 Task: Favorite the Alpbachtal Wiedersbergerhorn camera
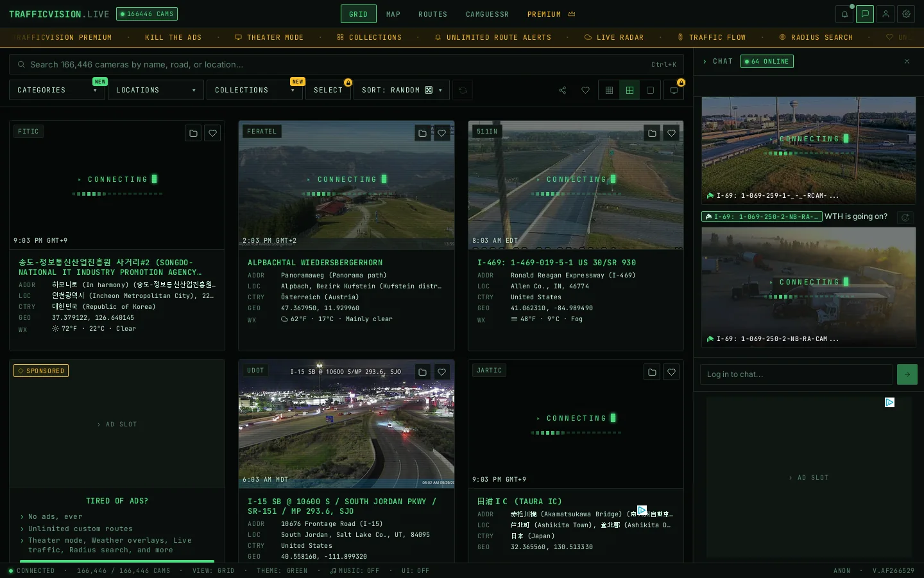[441, 133]
